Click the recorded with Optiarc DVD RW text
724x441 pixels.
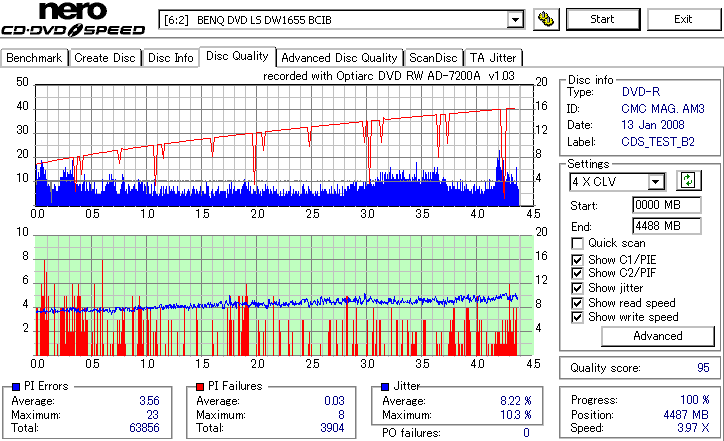point(389,76)
